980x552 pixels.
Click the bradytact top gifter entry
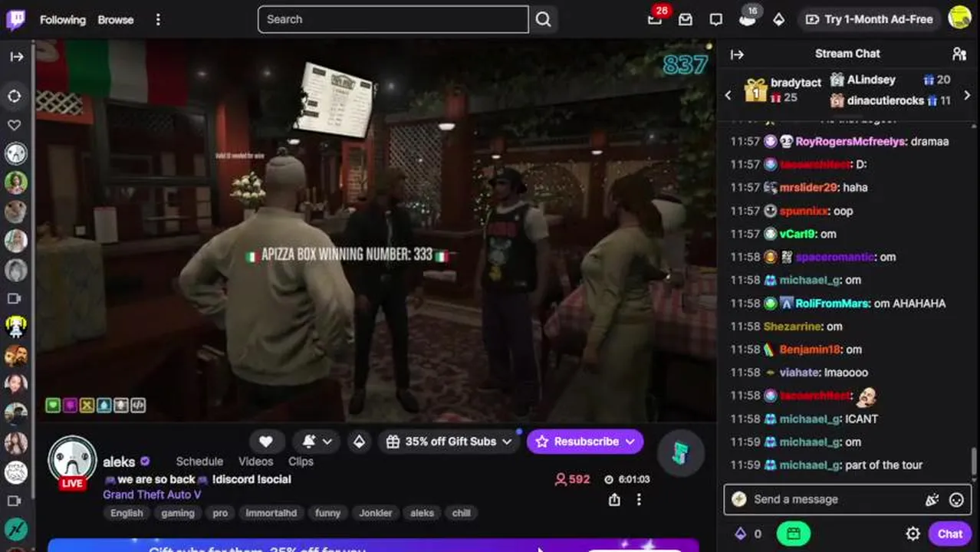coord(782,90)
